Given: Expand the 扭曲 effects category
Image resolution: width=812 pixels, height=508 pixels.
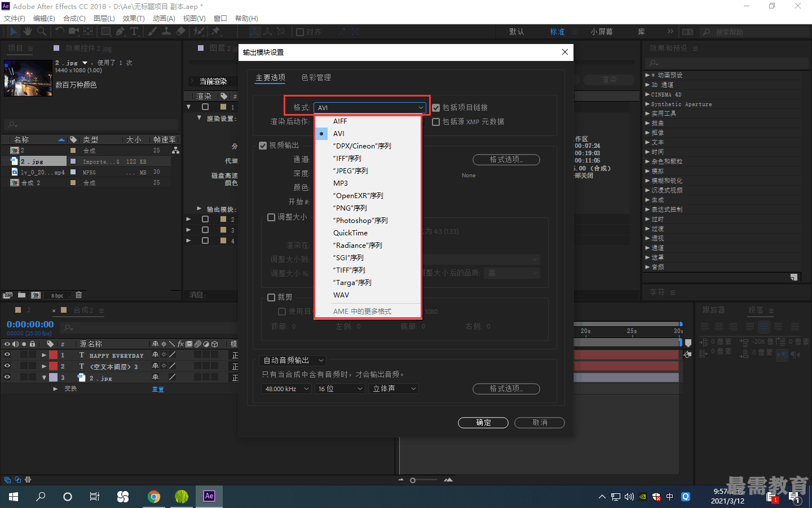Looking at the screenshot, I should point(647,123).
